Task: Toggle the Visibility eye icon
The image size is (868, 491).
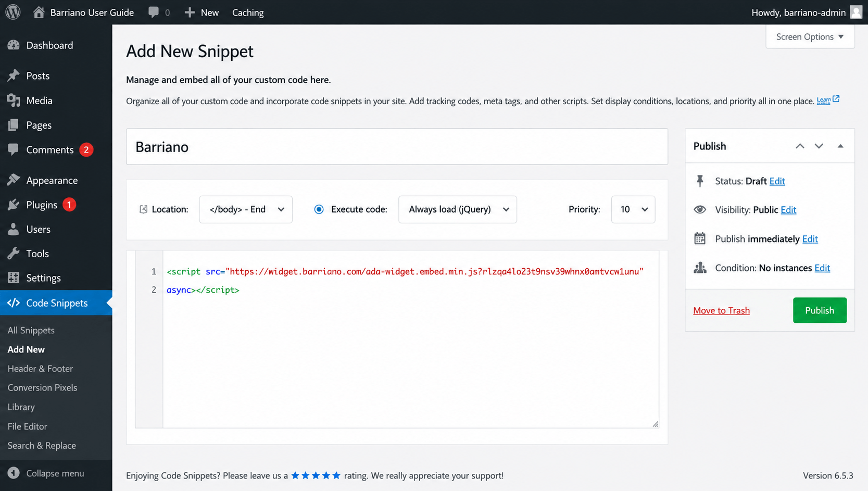Action: [700, 209]
